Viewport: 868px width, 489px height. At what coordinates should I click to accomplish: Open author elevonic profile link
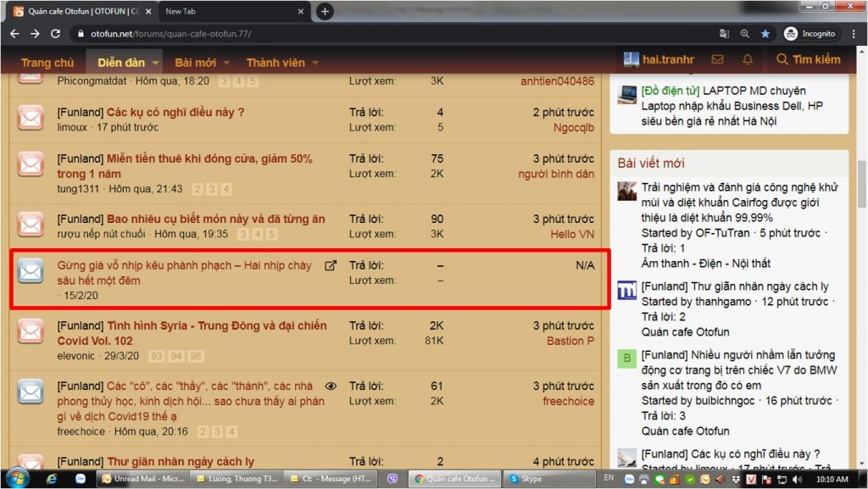[x=75, y=356]
